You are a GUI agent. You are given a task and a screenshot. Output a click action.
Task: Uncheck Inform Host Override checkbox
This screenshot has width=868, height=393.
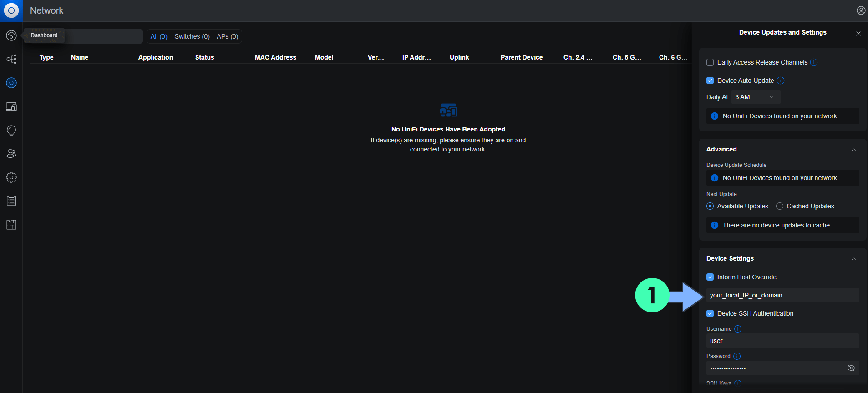(710, 277)
